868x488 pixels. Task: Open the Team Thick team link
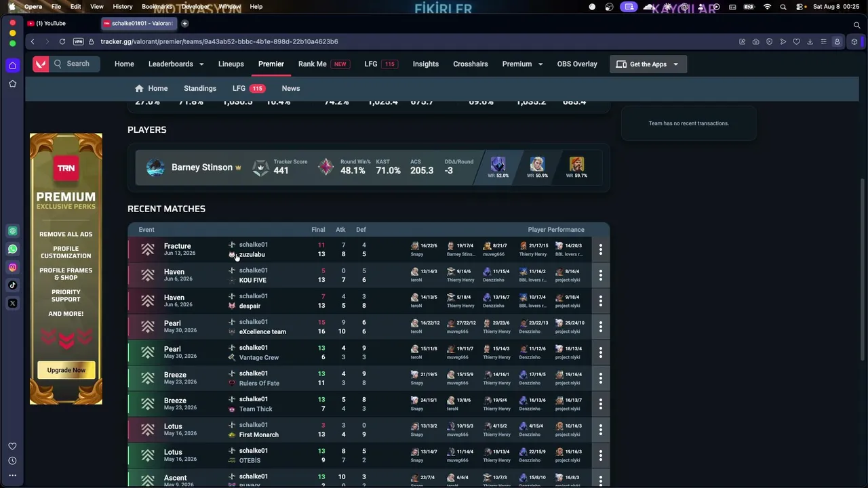256,409
